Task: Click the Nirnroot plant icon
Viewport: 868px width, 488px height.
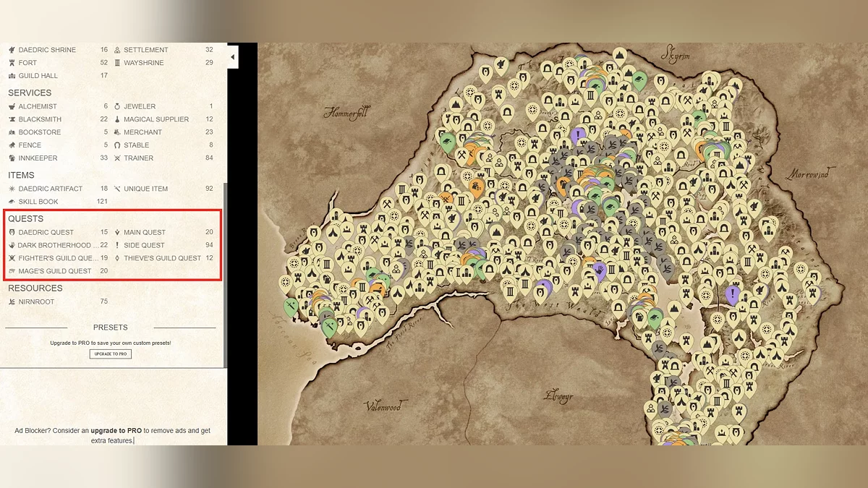Action: coord(12,301)
